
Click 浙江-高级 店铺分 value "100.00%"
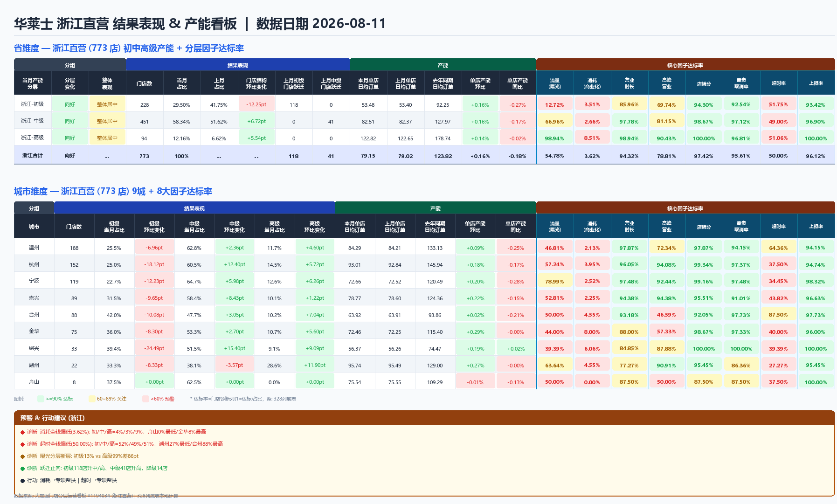(704, 138)
